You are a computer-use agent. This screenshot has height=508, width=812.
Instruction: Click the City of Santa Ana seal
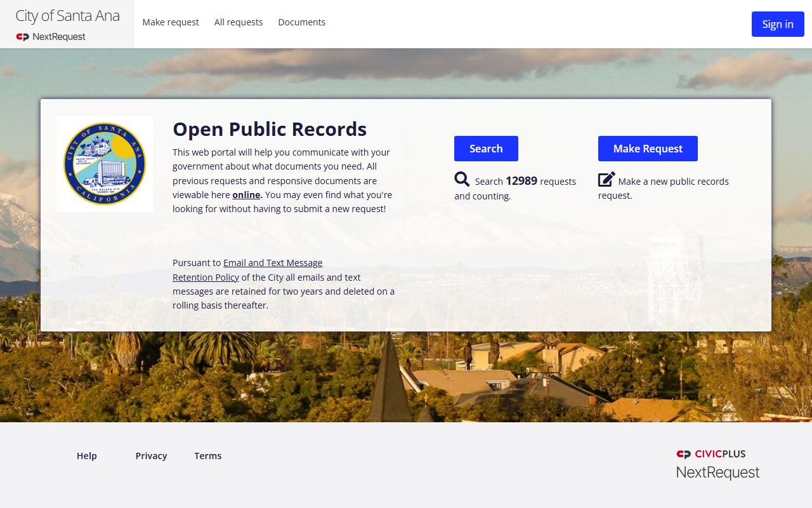pyautogui.click(x=105, y=164)
